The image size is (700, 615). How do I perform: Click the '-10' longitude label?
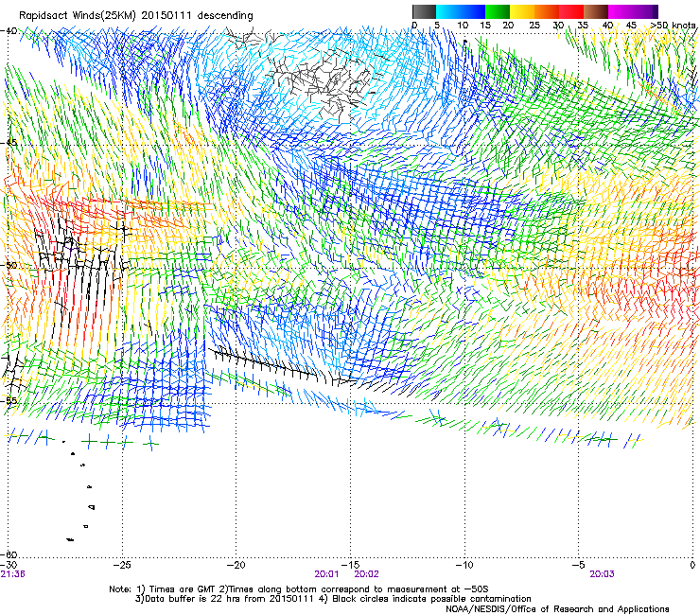[x=464, y=565]
